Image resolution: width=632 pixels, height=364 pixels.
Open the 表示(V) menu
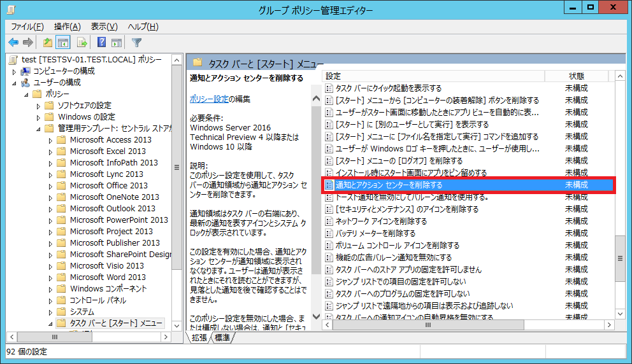pos(104,27)
